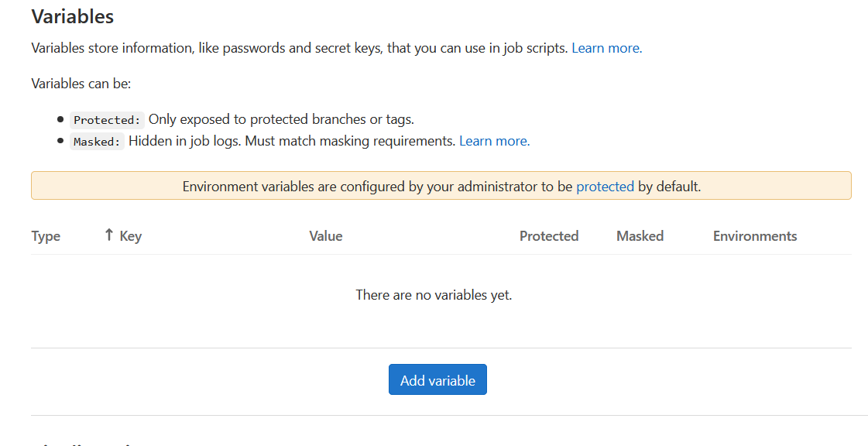Viewport: 868px width, 446px height.
Task: Select the Type column header
Action: [46, 236]
